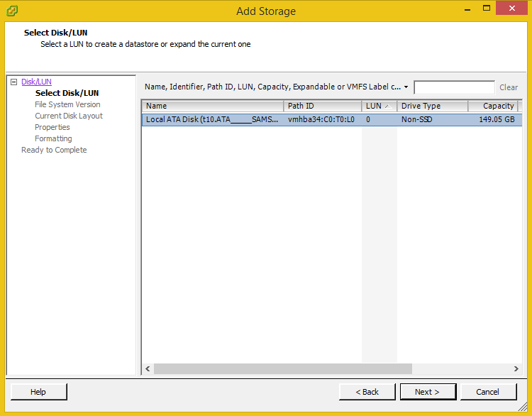Screen dimensions: 532x416
Task: Go to the previous step with Back
Action: click(367, 392)
